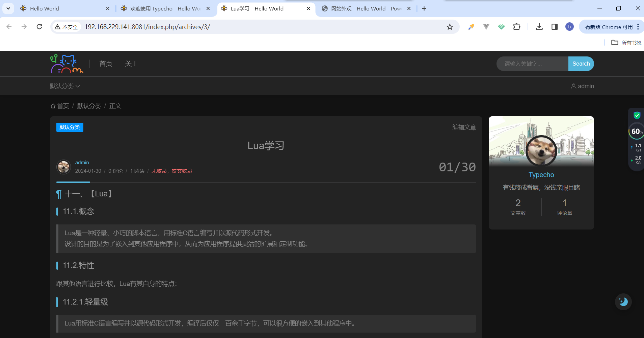Toggle the browser side panel icon
Viewport: 644px width, 338px height.
pyautogui.click(x=554, y=27)
